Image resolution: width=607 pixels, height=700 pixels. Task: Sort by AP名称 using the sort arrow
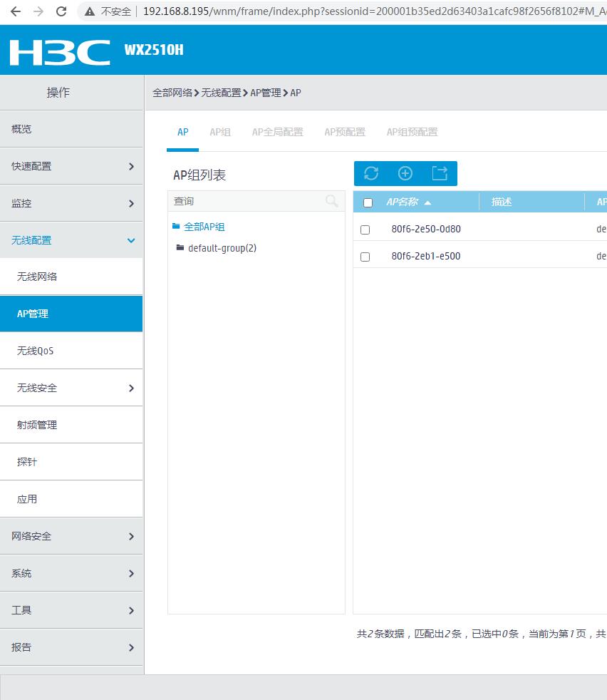click(x=427, y=202)
